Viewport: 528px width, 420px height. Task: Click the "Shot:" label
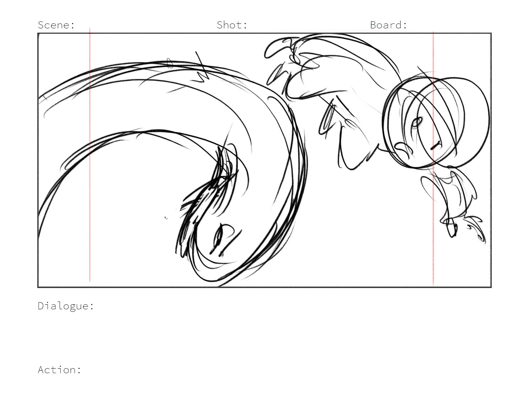[x=232, y=25]
